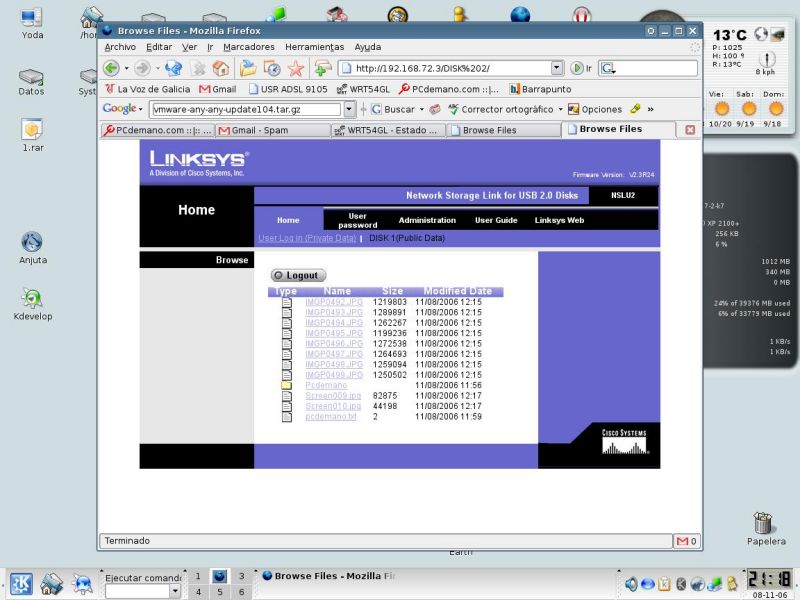This screenshot has width=800, height=600.
Task: Switch to virtual desktop 5
Action: [219, 592]
